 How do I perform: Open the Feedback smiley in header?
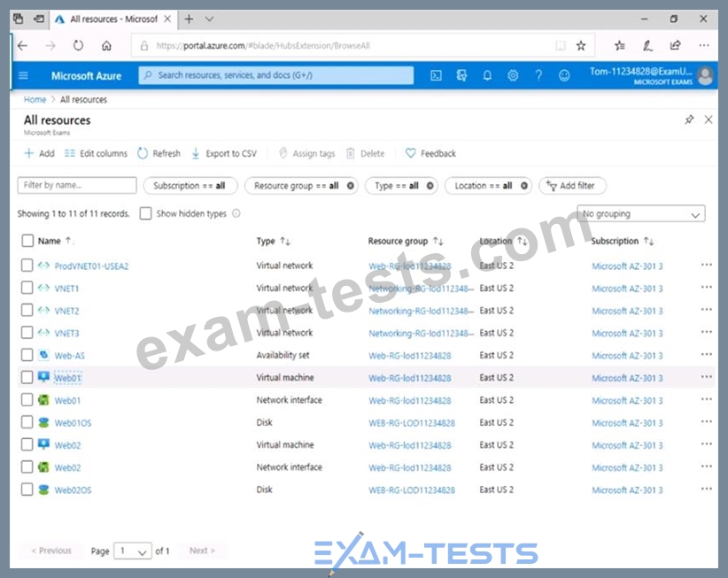(x=564, y=75)
